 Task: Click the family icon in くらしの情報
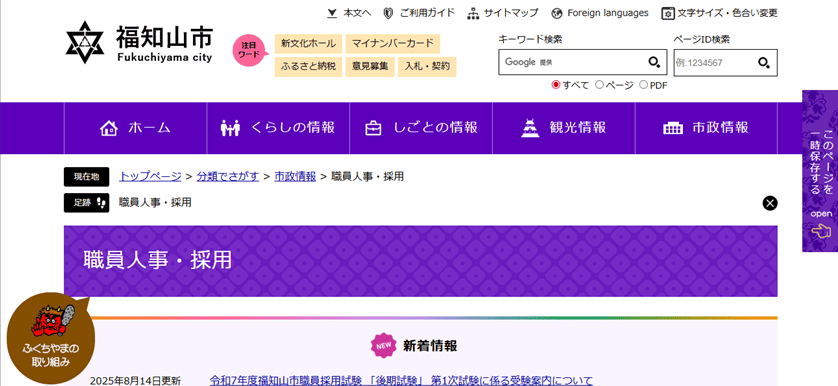(230, 128)
